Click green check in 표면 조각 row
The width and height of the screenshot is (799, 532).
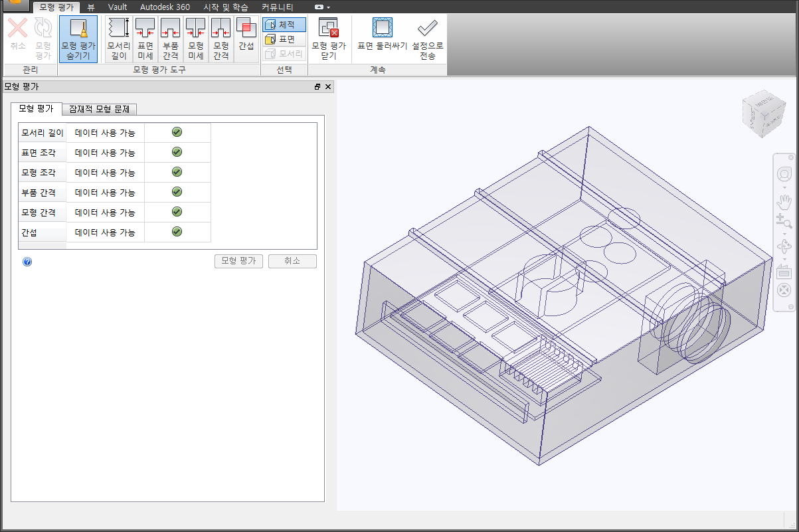coord(177,152)
